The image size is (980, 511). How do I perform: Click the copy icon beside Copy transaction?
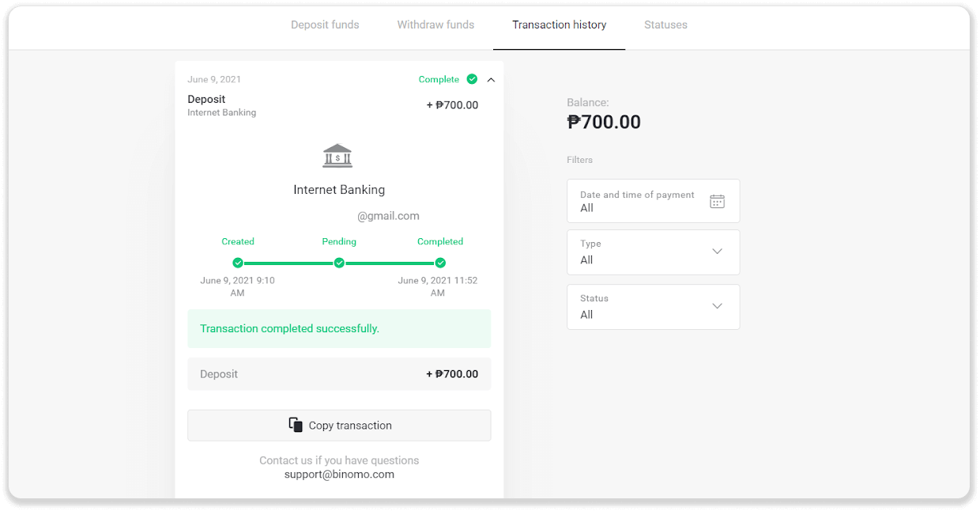(x=296, y=425)
